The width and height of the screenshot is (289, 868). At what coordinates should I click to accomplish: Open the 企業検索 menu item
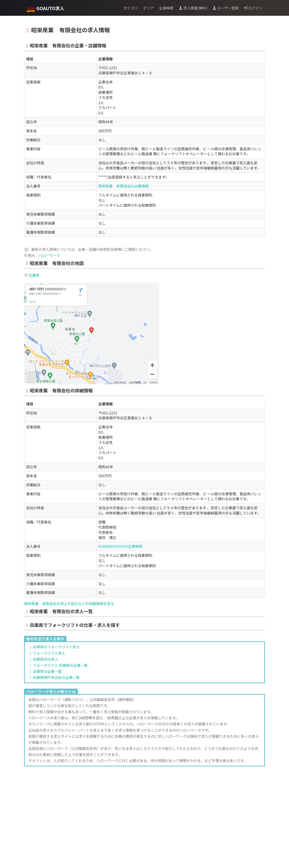(x=166, y=8)
